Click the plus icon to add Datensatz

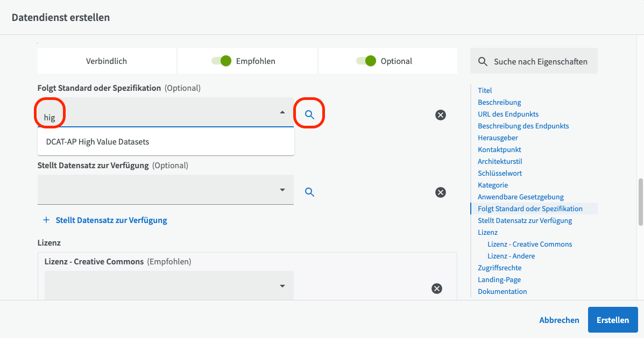pyautogui.click(x=46, y=220)
